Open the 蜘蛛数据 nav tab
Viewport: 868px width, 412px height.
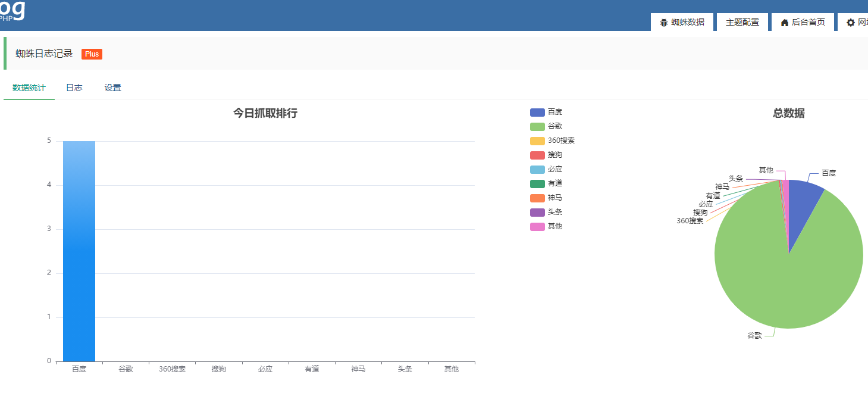click(682, 22)
